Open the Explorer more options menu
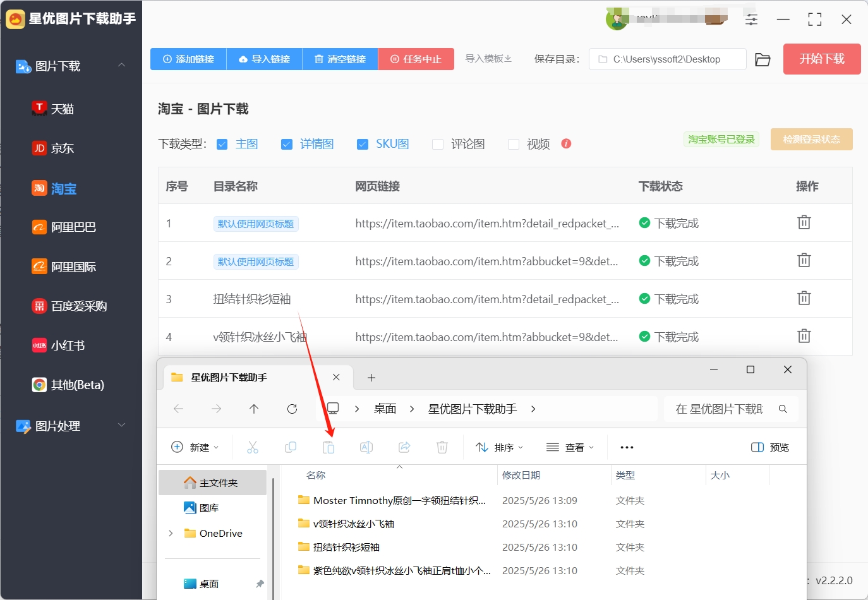 [x=627, y=447]
